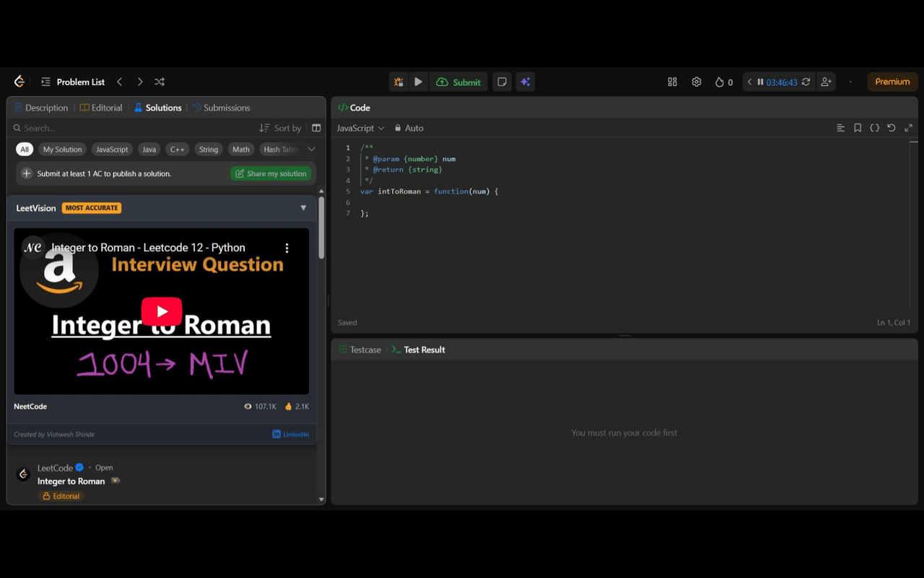Open the Submissions tab
The image size is (924, 578).
click(221, 108)
